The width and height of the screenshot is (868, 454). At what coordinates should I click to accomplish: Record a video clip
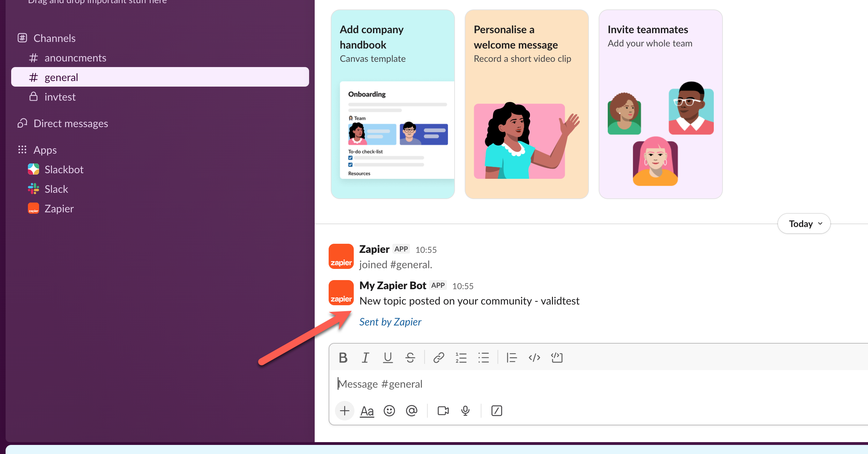(443, 411)
